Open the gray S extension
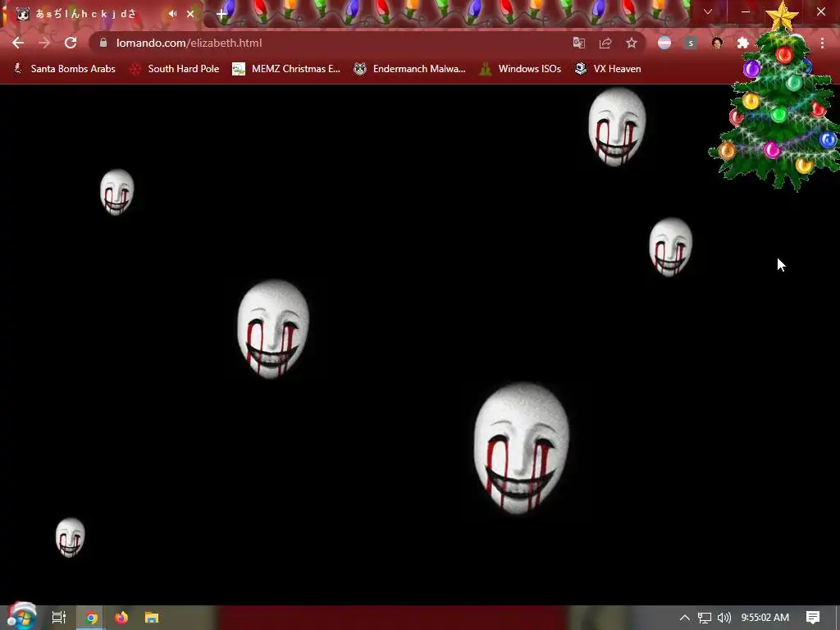The height and width of the screenshot is (630, 840). (x=691, y=43)
